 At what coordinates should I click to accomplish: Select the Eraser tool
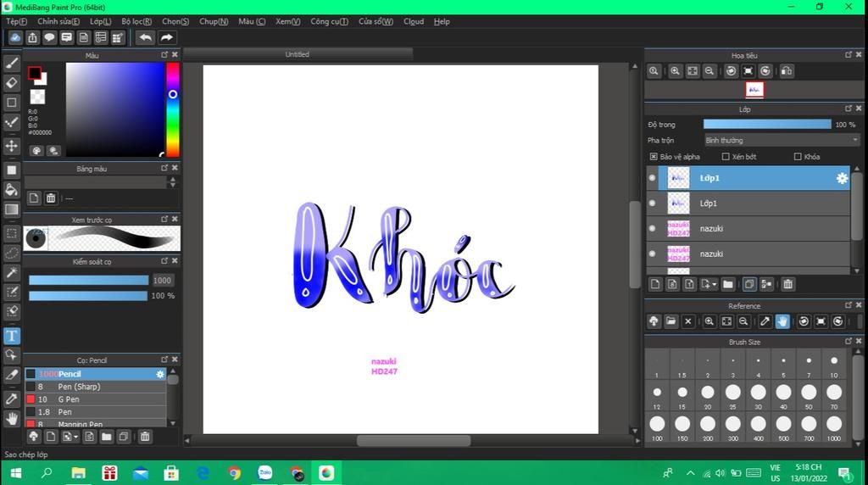(x=12, y=83)
